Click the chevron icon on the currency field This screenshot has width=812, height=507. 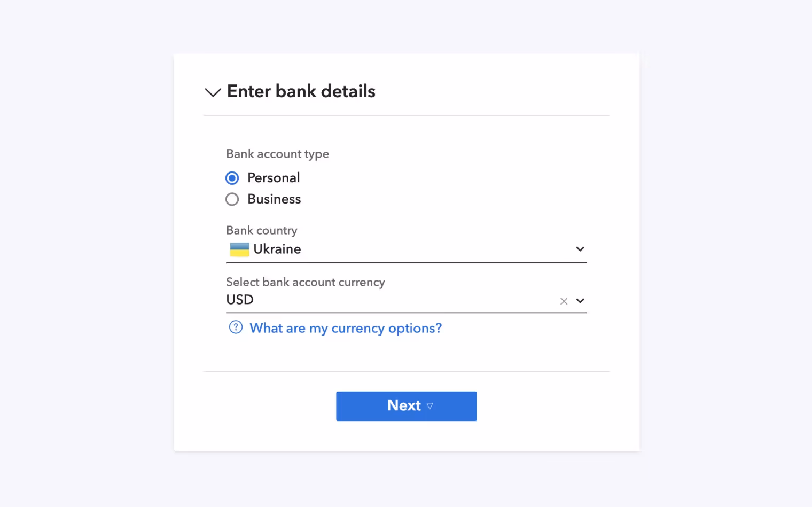point(580,301)
